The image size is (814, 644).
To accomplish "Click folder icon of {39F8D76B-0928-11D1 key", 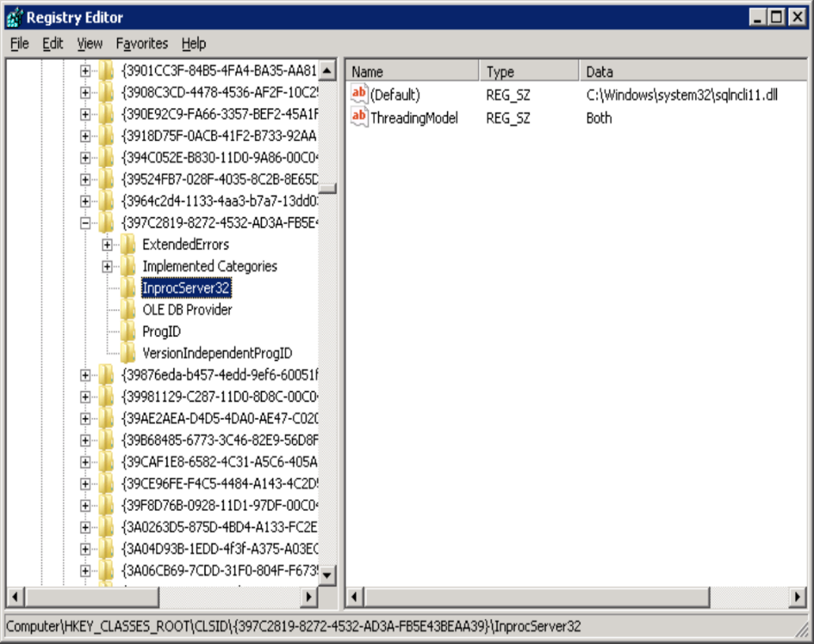I will point(106,505).
